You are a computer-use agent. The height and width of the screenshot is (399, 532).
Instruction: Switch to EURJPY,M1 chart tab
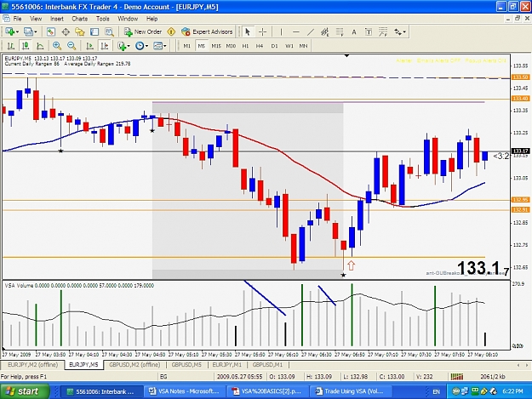pyautogui.click(x=226, y=365)
